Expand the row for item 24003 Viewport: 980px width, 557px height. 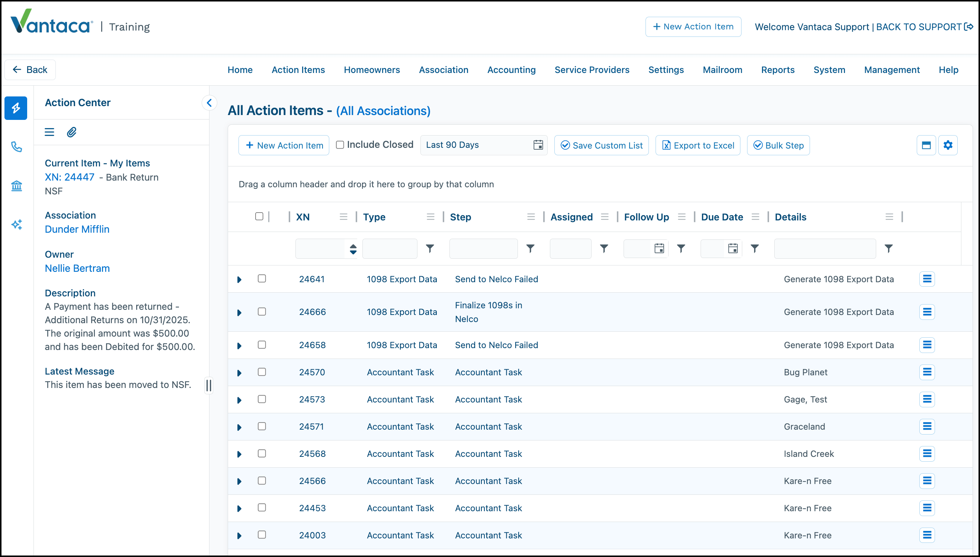click(239, 536)
